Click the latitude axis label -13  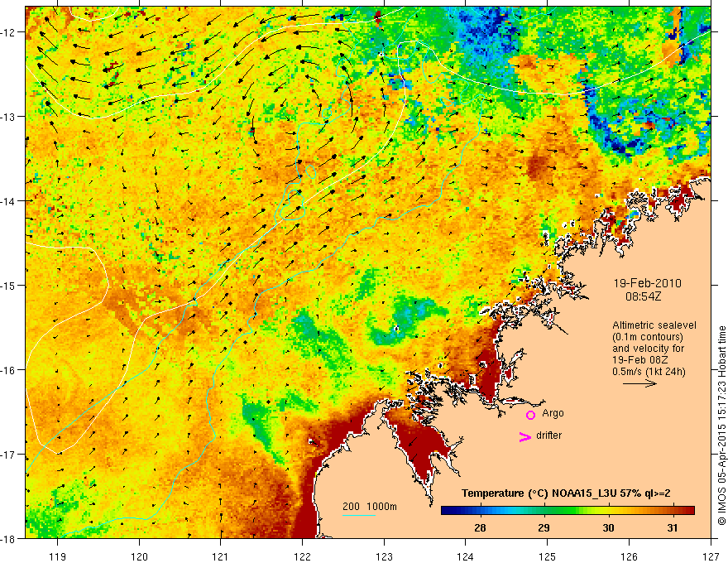9,117
